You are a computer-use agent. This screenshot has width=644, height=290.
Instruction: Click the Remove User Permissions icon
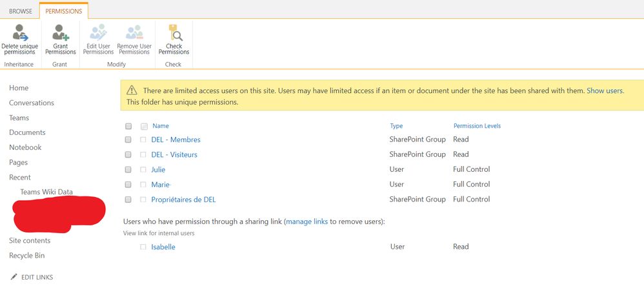click(x=134, y=33)
